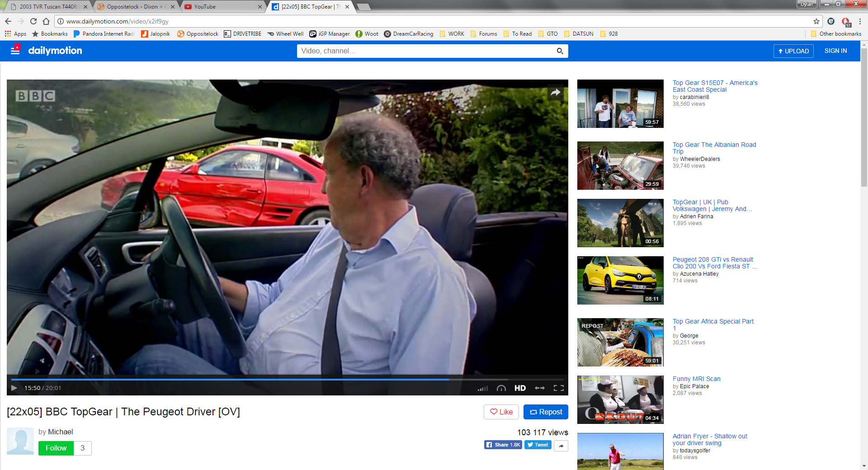This screenshot has height=470, width=868.
Task: Follow the uploader Michael
Action: point(56,448)
